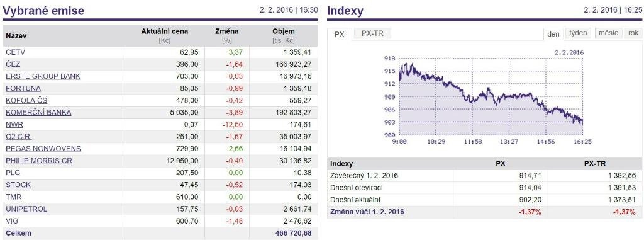Open the UNIPETROL stock link
The width and height of the screenshot is (644, 240).
(26, 209)
